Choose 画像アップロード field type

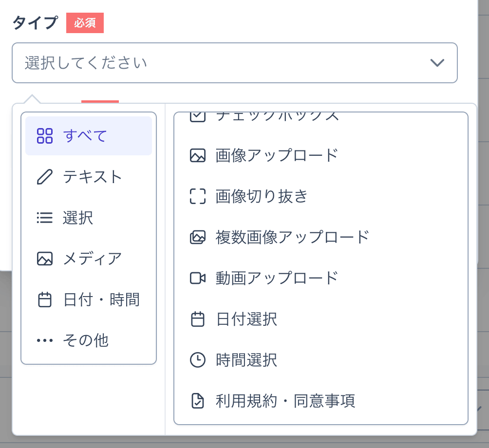pyautogui.click(x=321, y=155)
